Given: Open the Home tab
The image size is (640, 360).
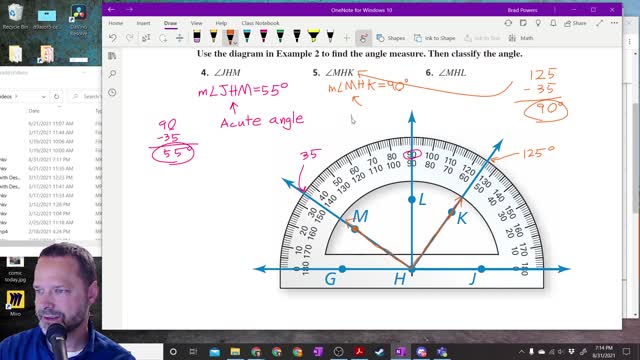Looking at the screenshot, I should (116, 23).
